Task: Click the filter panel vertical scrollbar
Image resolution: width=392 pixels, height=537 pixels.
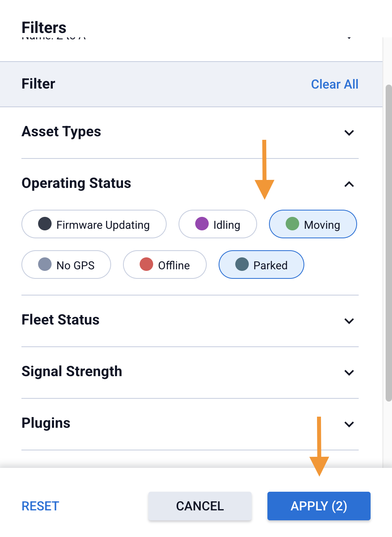Action: (x=388, y=242)
